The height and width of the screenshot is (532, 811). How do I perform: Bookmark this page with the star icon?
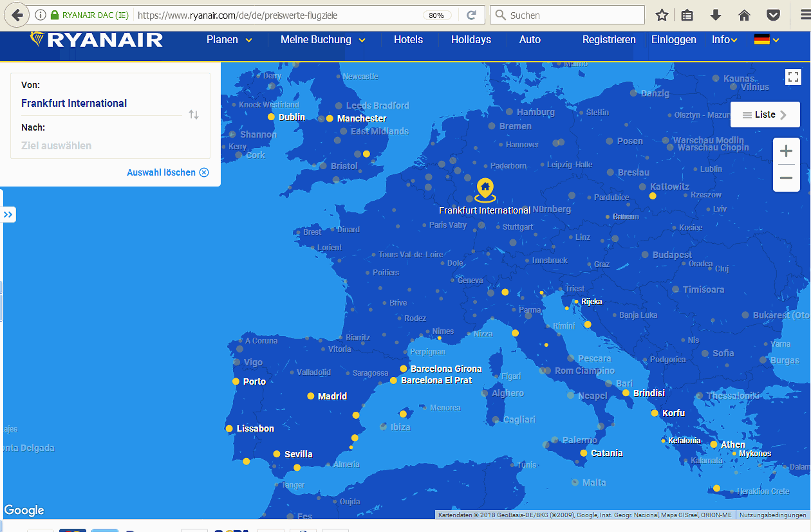point(662,15)
